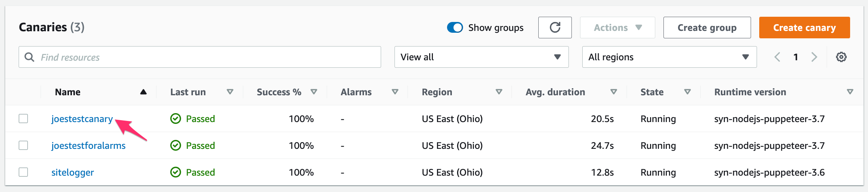
Task: Sort by Name ascending arrow
Action: (x=143, y=92)
